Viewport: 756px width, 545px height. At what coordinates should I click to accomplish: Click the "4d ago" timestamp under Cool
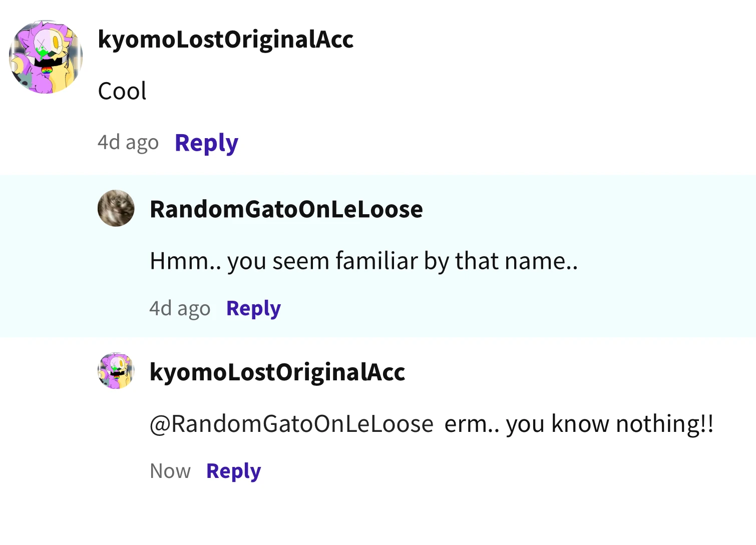128,143
